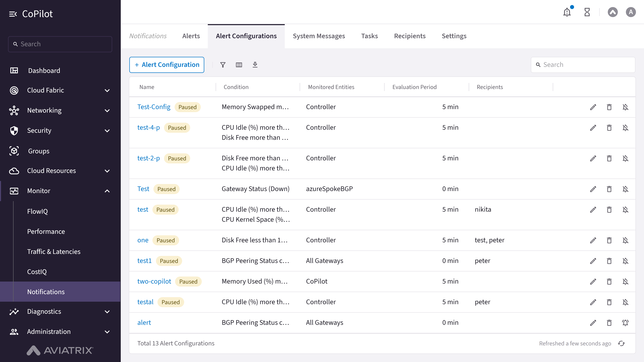Edit the two-copilot alert configuration
Viewport: 644px width, 362px height.
point(593,282)
